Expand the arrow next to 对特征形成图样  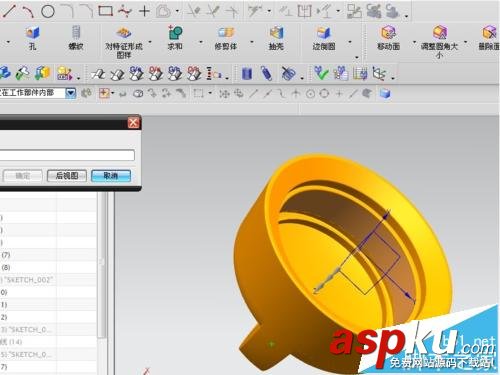coord(150,42)
